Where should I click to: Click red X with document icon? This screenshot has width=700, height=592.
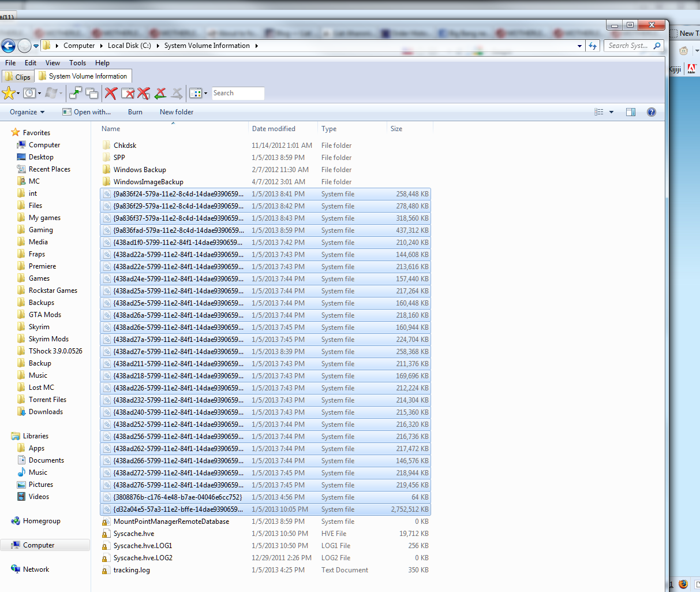144,93
